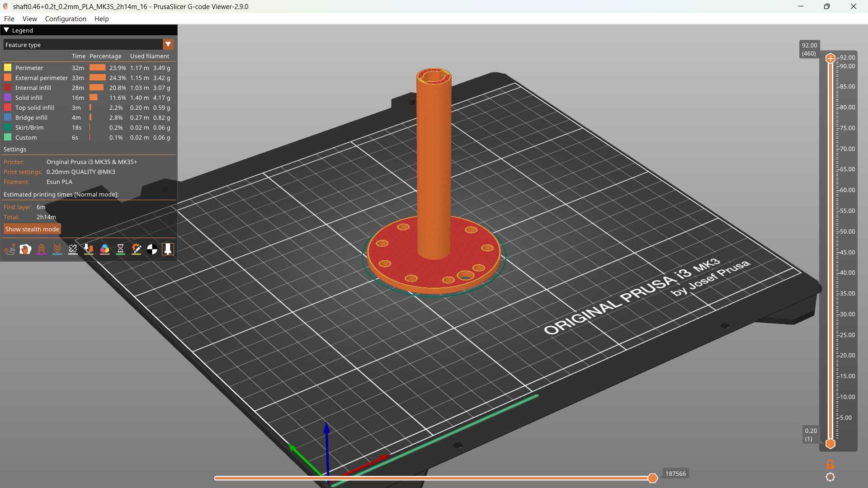Toggle Custom feature visibility swatch

8,137
